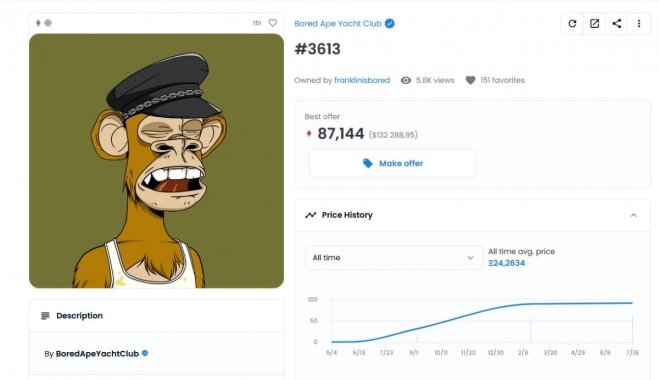This screenshot has height=380, width=659.
Task: Collapse the Price History panel chevron
Action: click(633, 215)
